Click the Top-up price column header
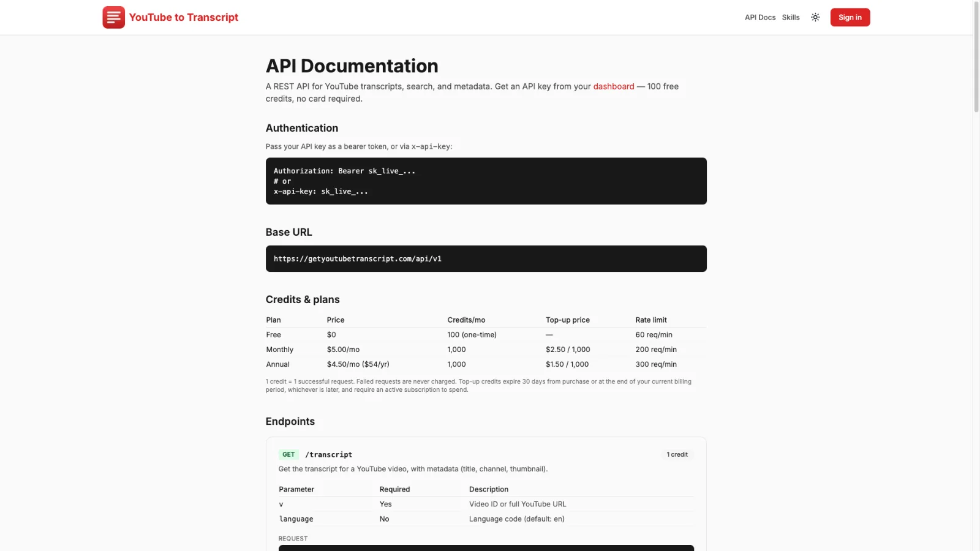The height and width of the screenshot is (551, 980). [x=568, y=320]
